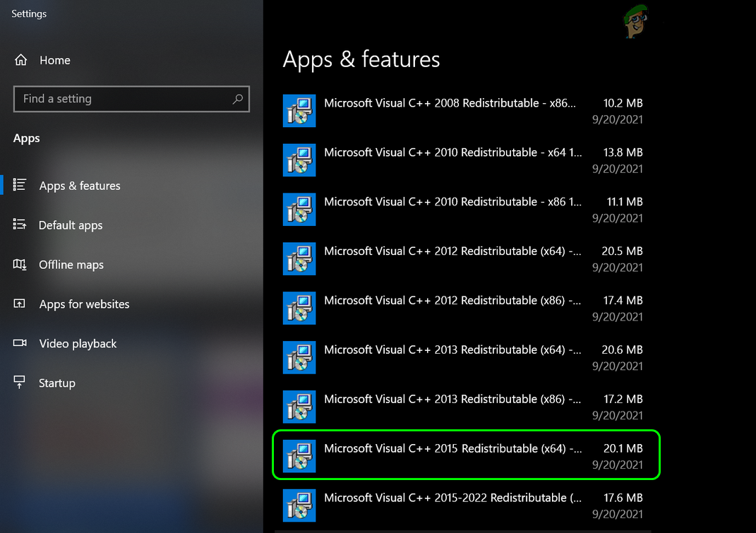Click the Visual C++ 2010 x64 installer icon
The image size is (756, 533).
click(299, 160)
